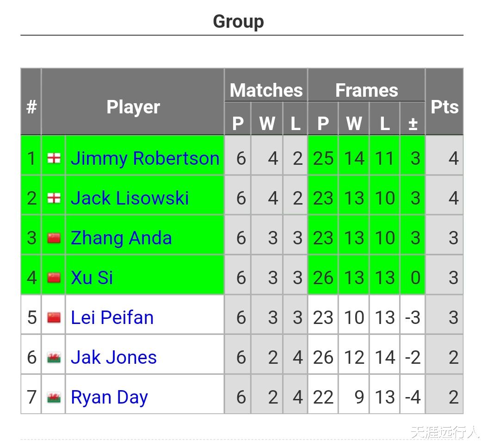Click the Group section heading

pyautogui.click(x=238, y=21)
